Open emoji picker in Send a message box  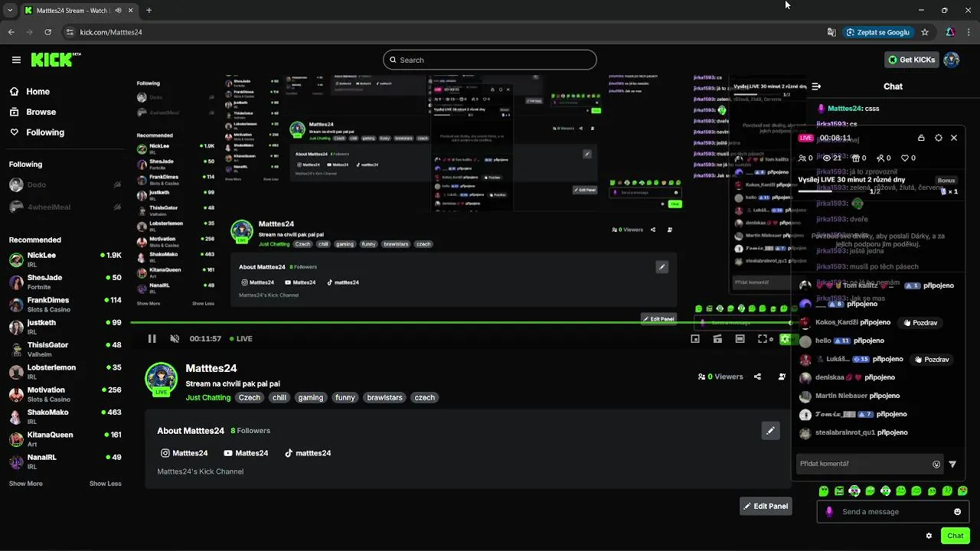(957, 512)
